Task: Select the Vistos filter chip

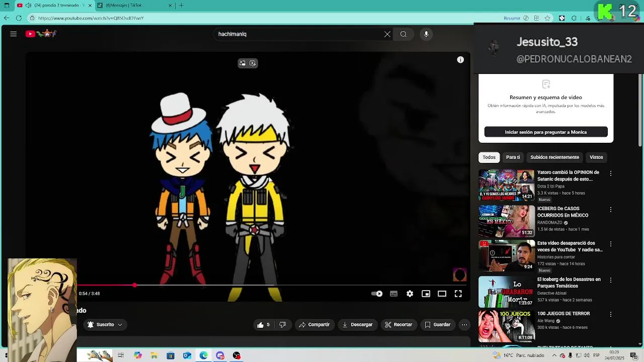Action: [x=596, y=157]
